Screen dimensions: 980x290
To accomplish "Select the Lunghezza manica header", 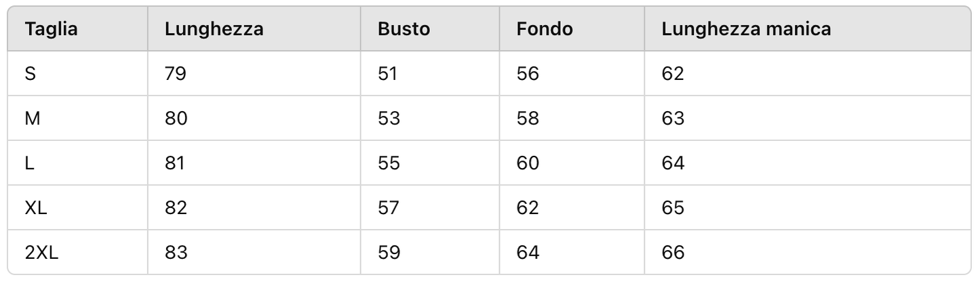I will (x=746, y=29).
